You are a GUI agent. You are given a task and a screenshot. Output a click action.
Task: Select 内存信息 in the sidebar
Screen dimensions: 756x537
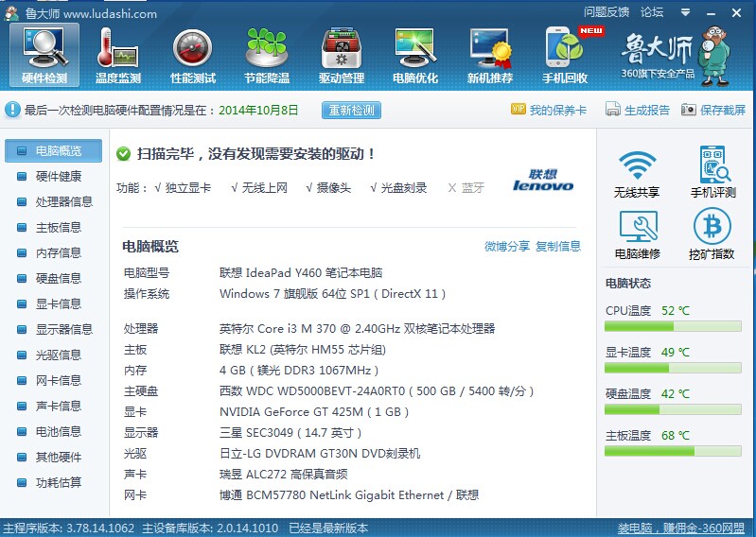[54, 252]
